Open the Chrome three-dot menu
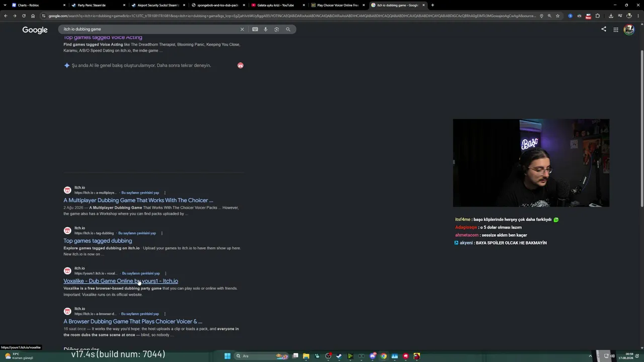 click(638, 16)
